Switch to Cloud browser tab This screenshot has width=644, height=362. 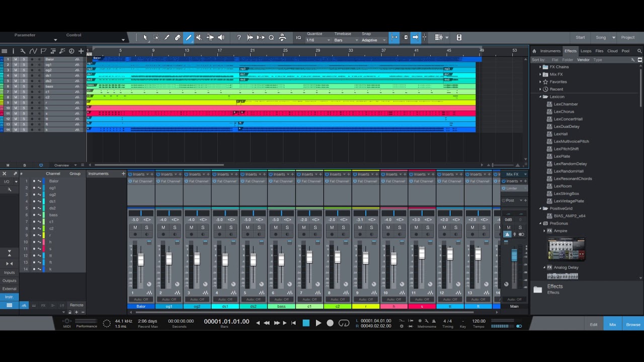click(612, 51)
